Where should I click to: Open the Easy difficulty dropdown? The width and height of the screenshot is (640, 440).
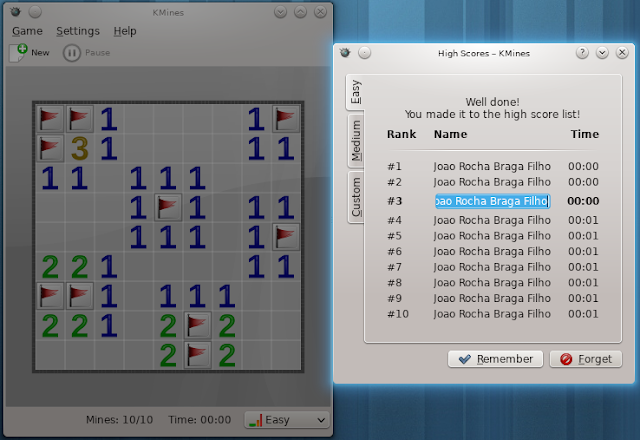pos(287,420)
